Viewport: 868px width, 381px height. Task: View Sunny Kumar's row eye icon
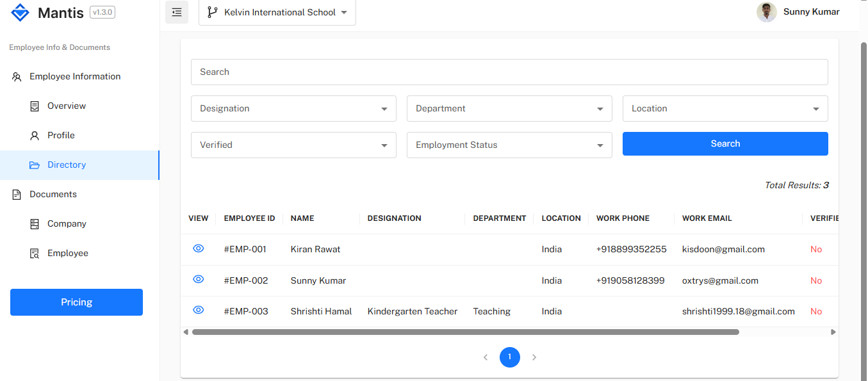click(x=199, y=279)
